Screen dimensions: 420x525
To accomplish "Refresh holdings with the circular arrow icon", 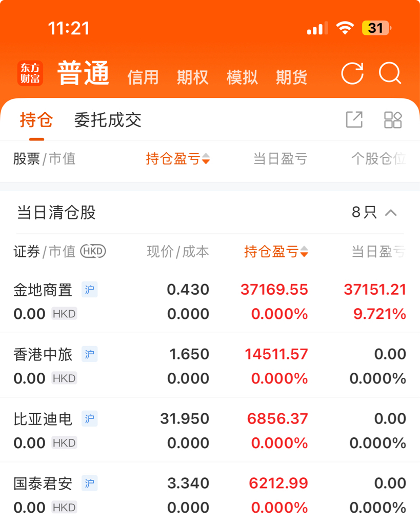I will pos(352,73).
